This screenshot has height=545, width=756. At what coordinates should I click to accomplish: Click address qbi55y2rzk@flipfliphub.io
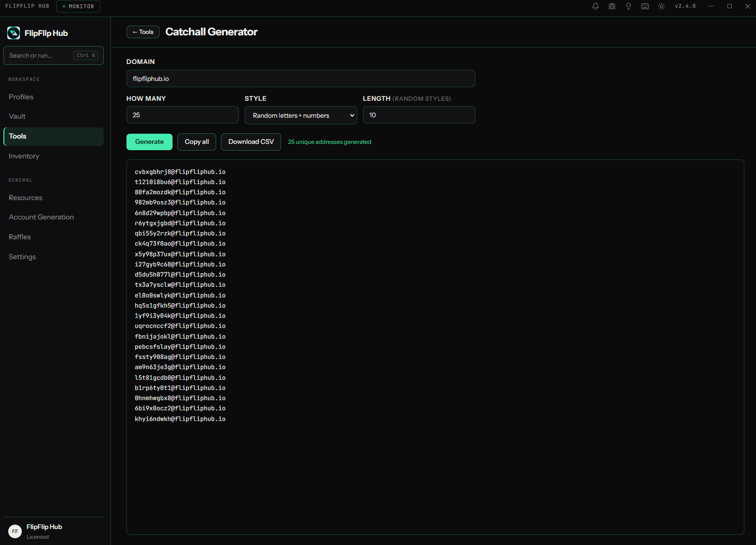[x=180, y=234]
